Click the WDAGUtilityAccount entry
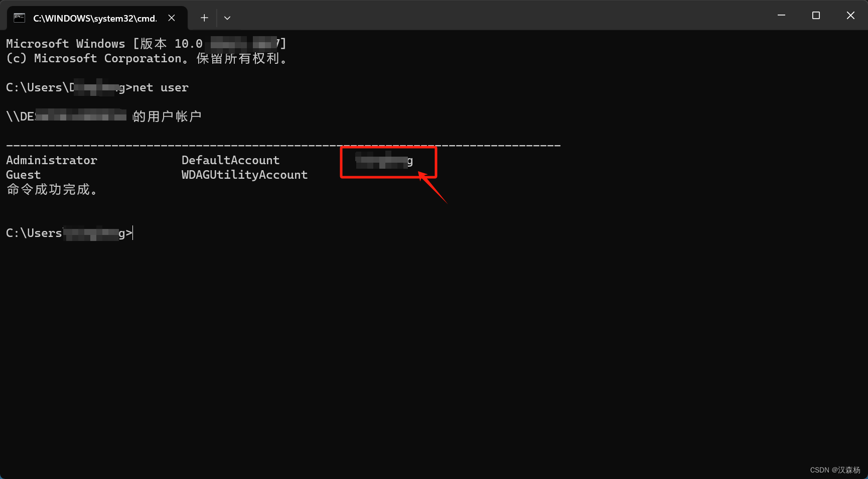Screen dimensions: 868x479 point(244,175)
